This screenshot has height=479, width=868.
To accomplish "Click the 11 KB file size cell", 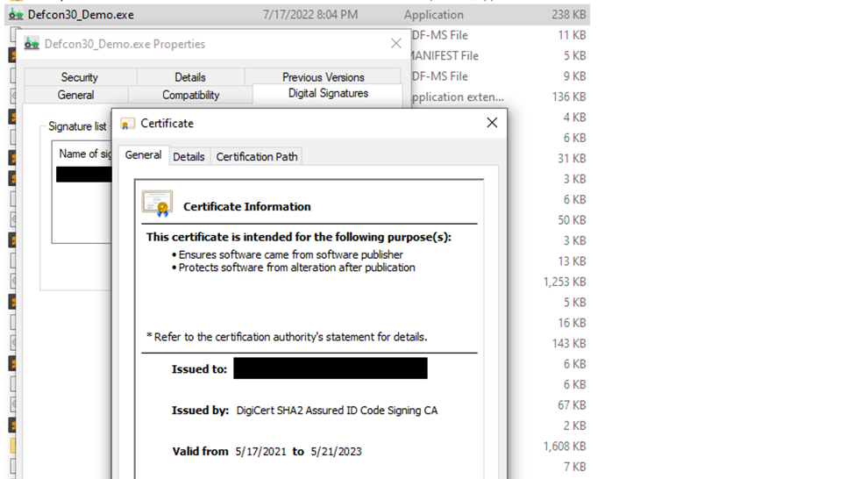I will [x=572, y=35].
